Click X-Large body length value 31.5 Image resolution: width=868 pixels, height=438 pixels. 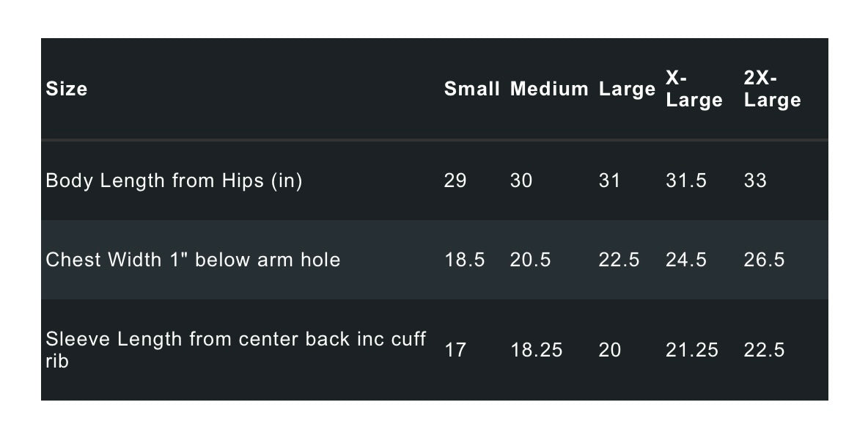point(686,180)
